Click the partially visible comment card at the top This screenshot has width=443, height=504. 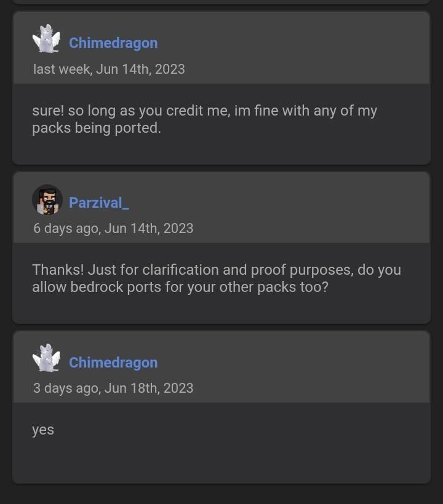(x=221, y=2)
